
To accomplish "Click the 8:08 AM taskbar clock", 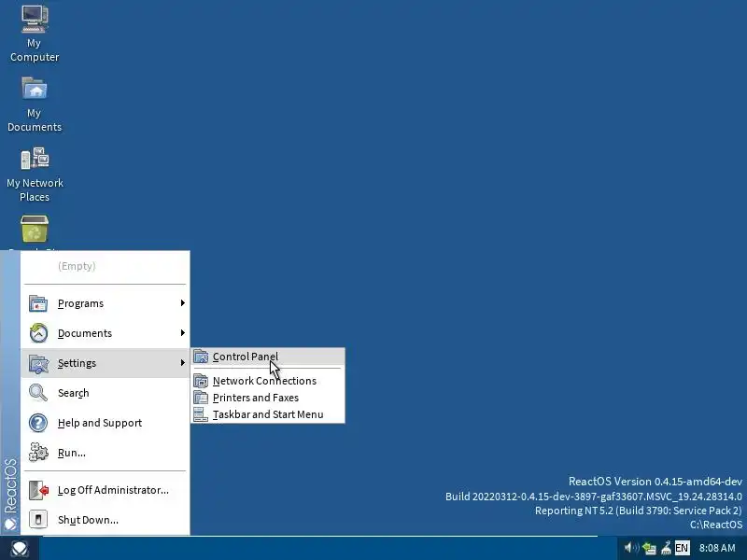I will click(717, 548).
